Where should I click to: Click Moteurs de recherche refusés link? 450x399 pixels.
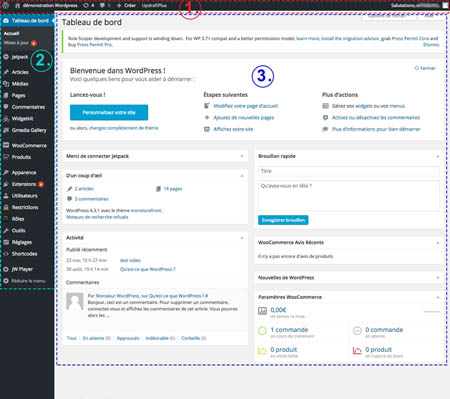tap(97, 217)
